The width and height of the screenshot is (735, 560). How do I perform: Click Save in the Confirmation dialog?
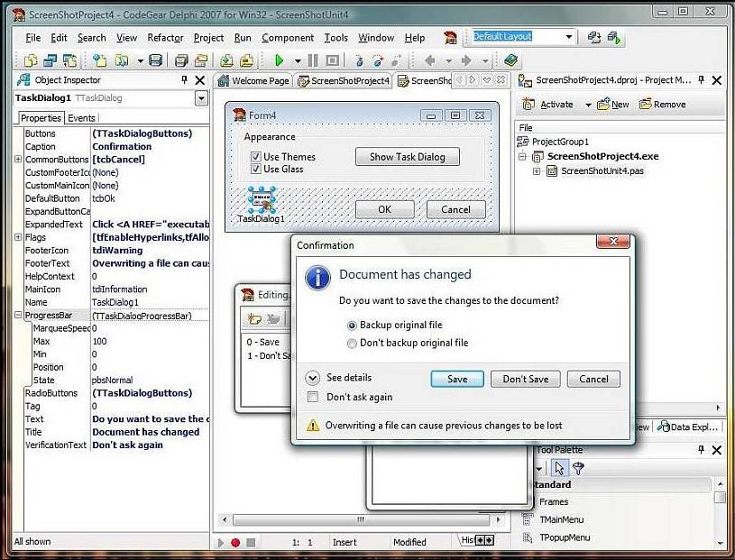(457, 379)
